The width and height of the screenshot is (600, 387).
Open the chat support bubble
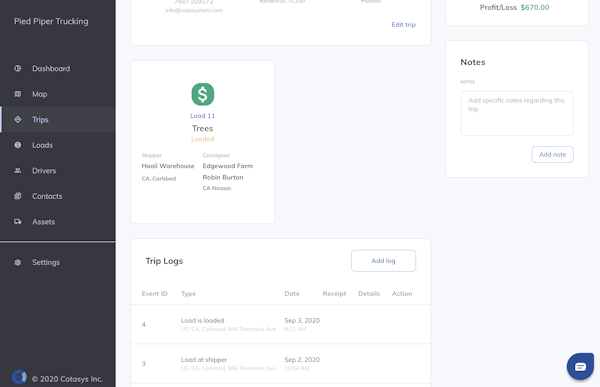[x=580, y=367]
